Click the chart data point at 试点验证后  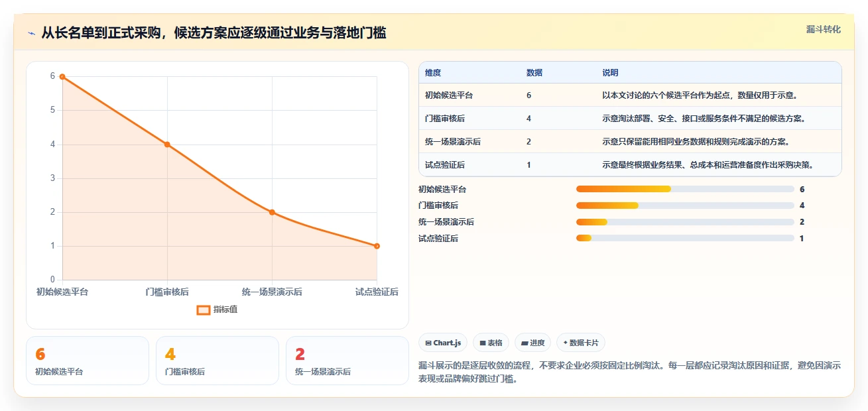coord(377,246)
